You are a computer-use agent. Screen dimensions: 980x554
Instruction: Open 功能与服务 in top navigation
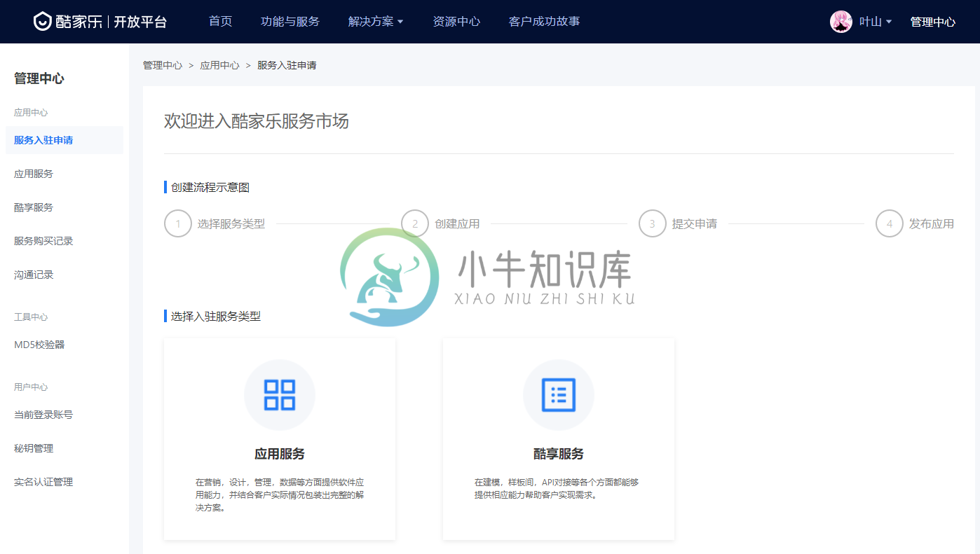point(290,22)
